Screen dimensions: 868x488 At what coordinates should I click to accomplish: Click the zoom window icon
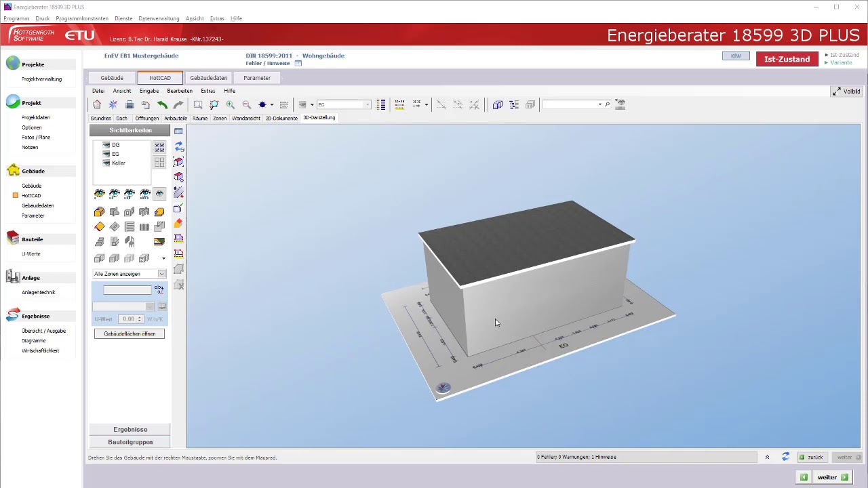point(197,104)
